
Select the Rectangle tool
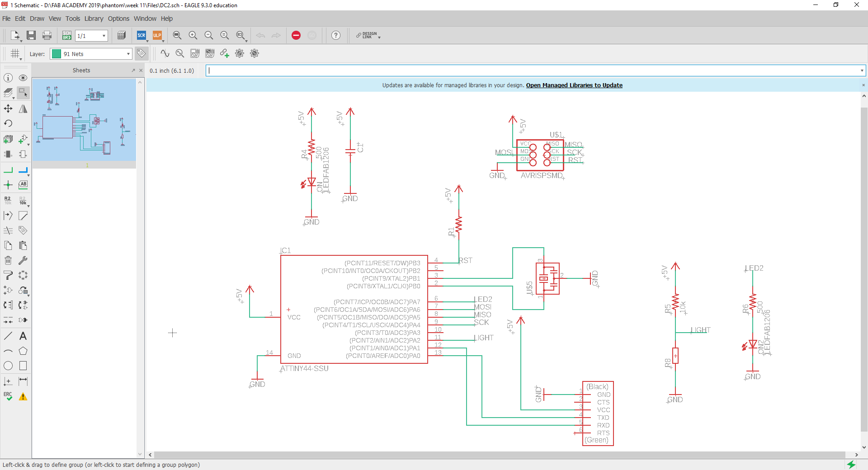tap(23, 366)
